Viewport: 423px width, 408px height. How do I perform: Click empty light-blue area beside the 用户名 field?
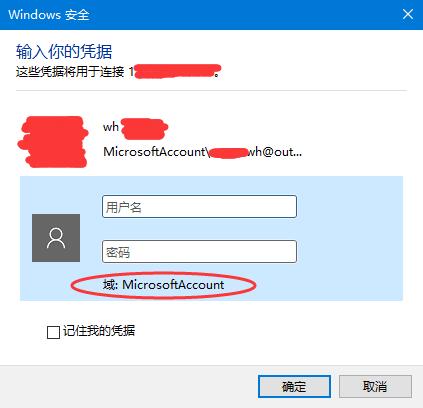pyautogui.click(x=350, y=207)
